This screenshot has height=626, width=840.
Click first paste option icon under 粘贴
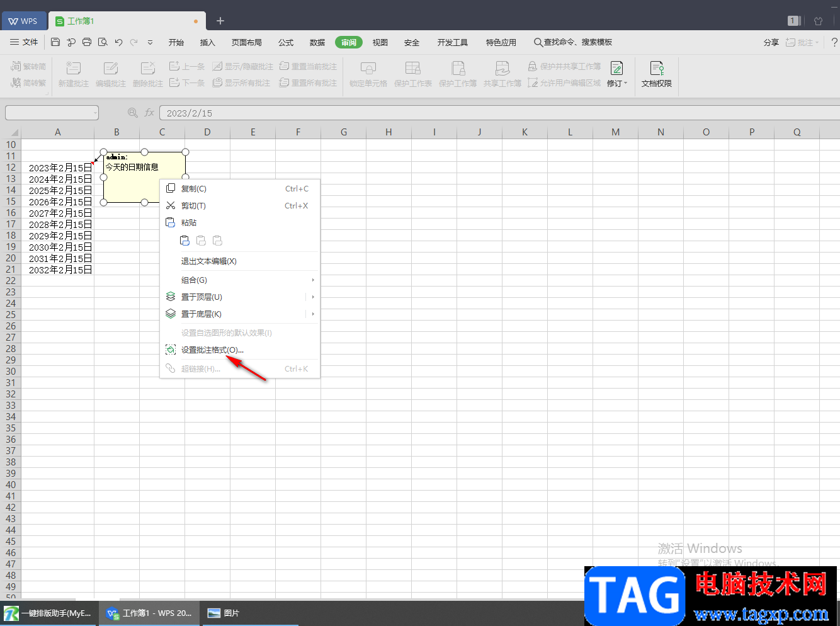pos(184,241)
